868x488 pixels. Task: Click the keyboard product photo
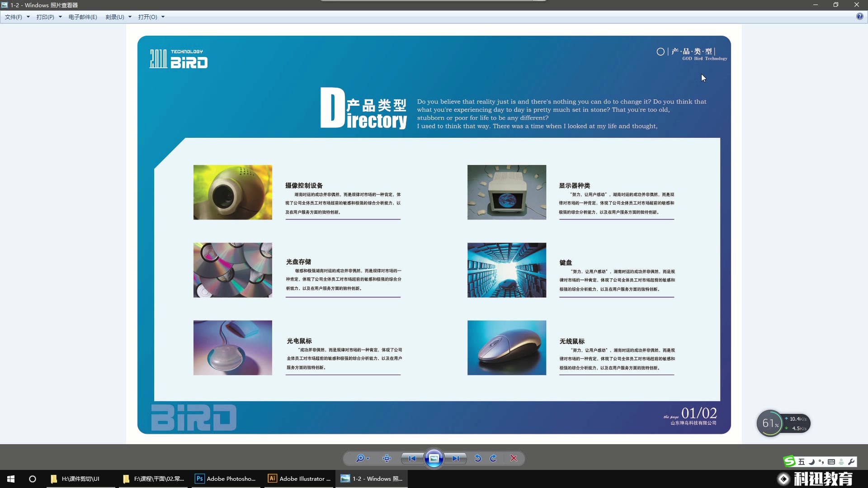(507, 270)
